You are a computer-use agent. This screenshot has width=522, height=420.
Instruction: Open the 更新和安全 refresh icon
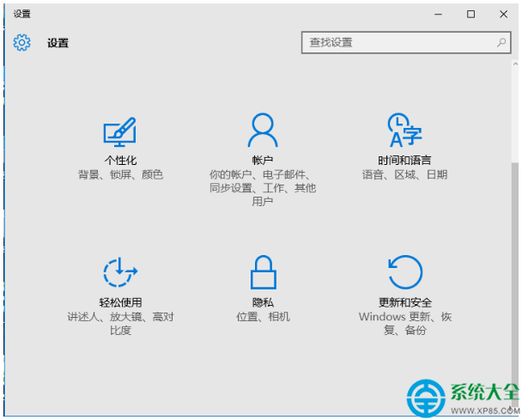tap(405, 272)
